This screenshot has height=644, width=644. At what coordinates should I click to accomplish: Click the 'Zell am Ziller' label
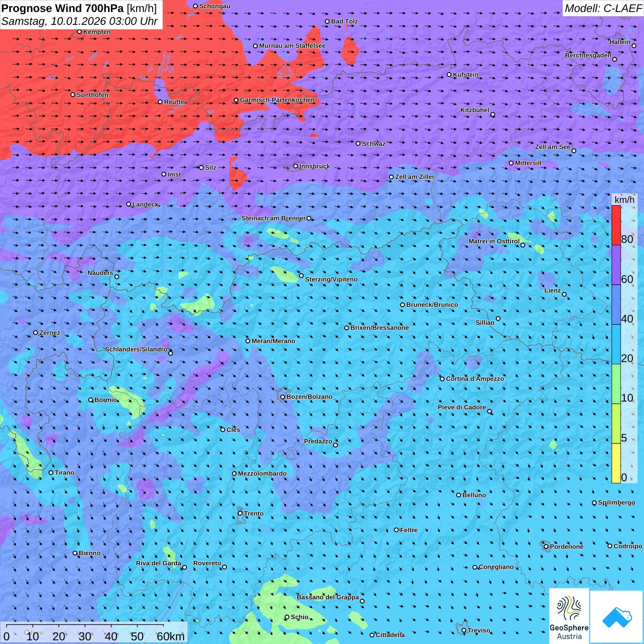tap(414, 177)
